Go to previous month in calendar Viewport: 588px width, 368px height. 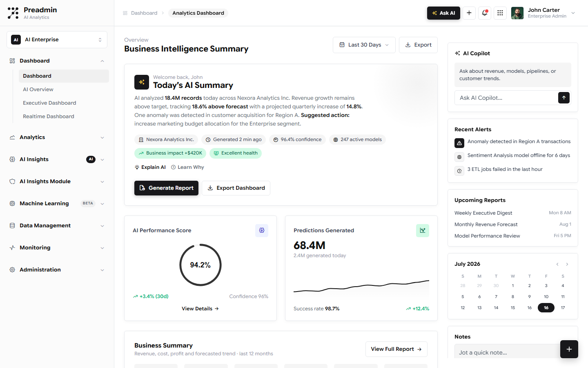(x=557, y=264)
